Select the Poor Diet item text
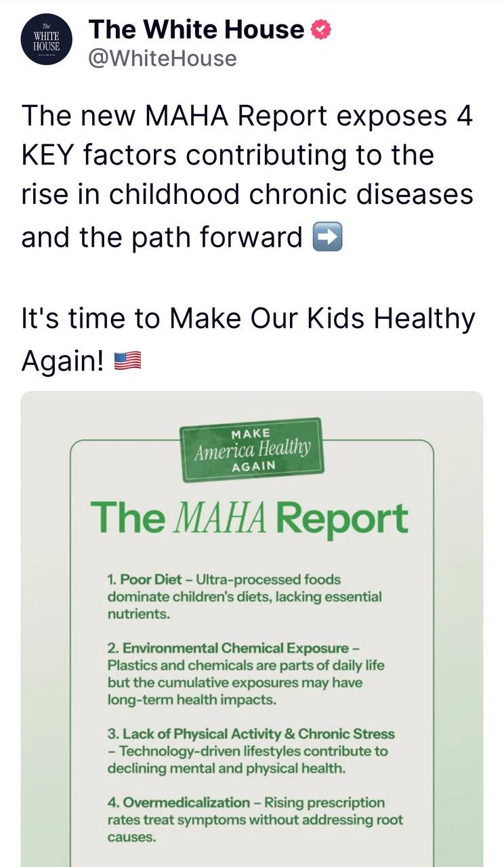The width and height of the screenshot is (504, 867). [244, 597]
